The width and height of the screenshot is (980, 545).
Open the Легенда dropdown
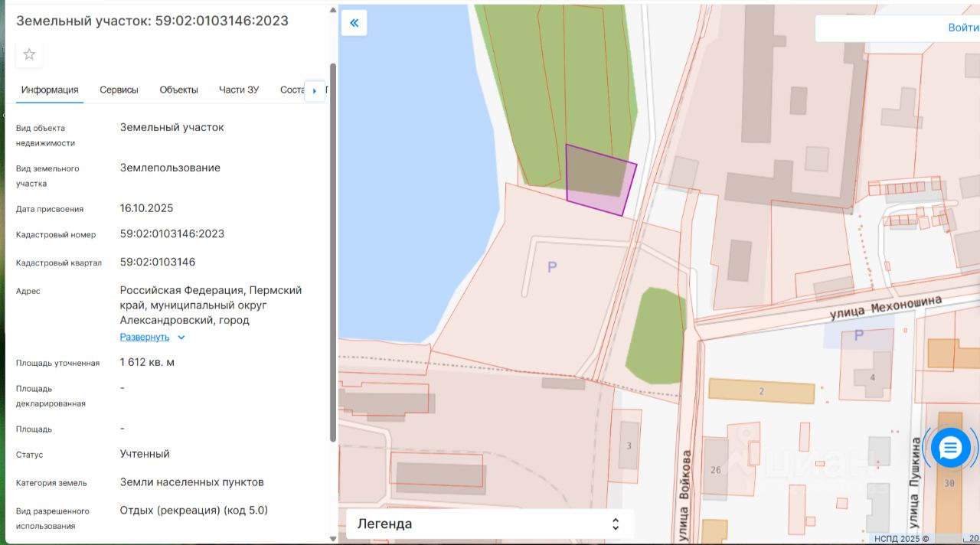489,524
